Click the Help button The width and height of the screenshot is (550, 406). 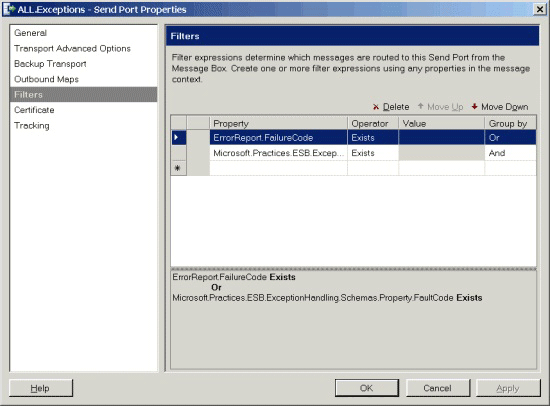(x=41, y=388)
